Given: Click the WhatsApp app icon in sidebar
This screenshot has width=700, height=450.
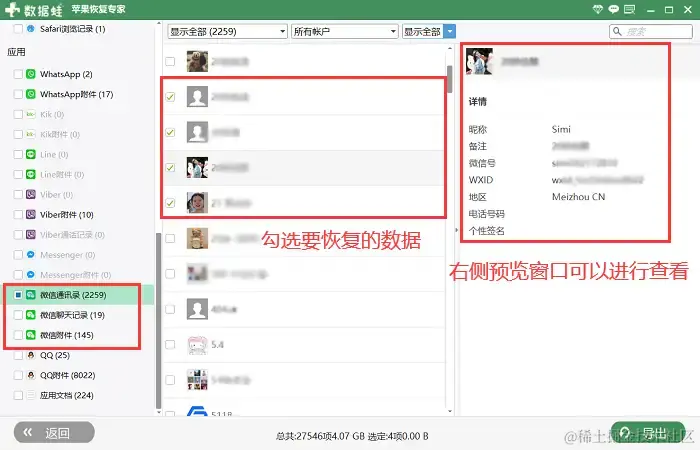Looking at the screenshot, I should click(30, 74).
